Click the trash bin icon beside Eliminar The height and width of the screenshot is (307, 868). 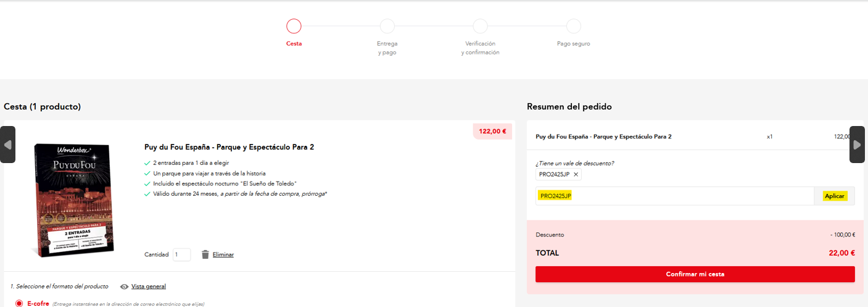(205, 254)
